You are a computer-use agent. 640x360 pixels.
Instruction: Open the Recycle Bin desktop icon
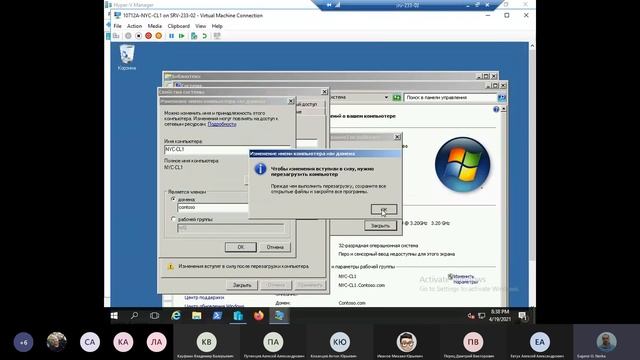click(127, 57)
